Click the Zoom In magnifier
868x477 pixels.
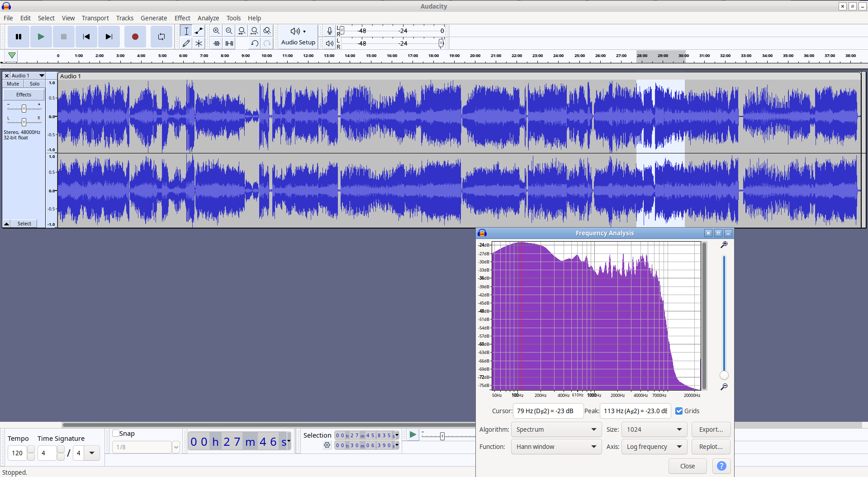[x=217, y=31]
